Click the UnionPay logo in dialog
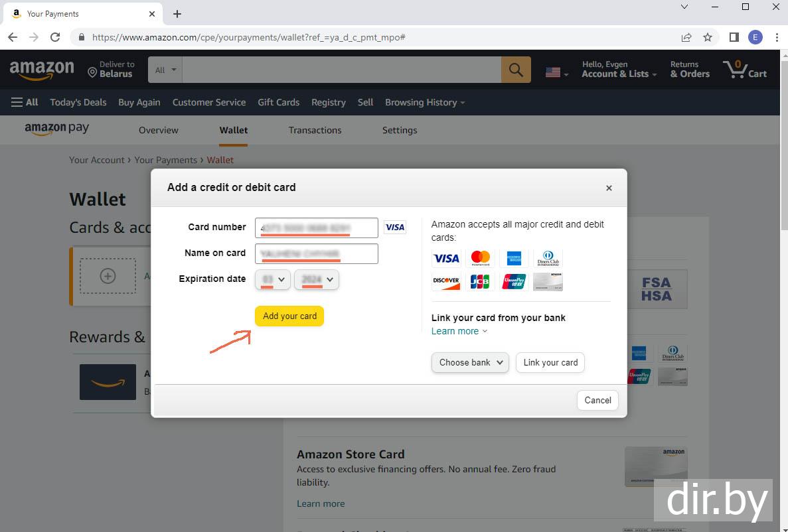This screenshot has height=532, width=788. (x=514, y=282)
